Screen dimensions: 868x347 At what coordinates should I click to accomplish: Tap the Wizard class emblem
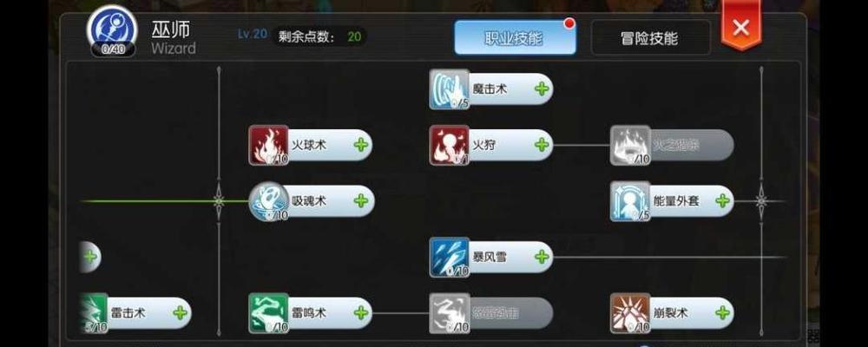coord(112,30)
